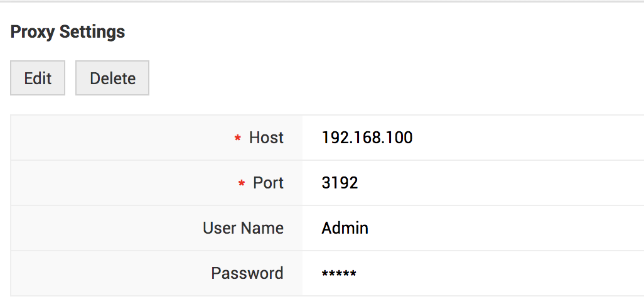Click empty area right of 192.168.100
Viewport: 644px width, 299px height.
[527, 138]
